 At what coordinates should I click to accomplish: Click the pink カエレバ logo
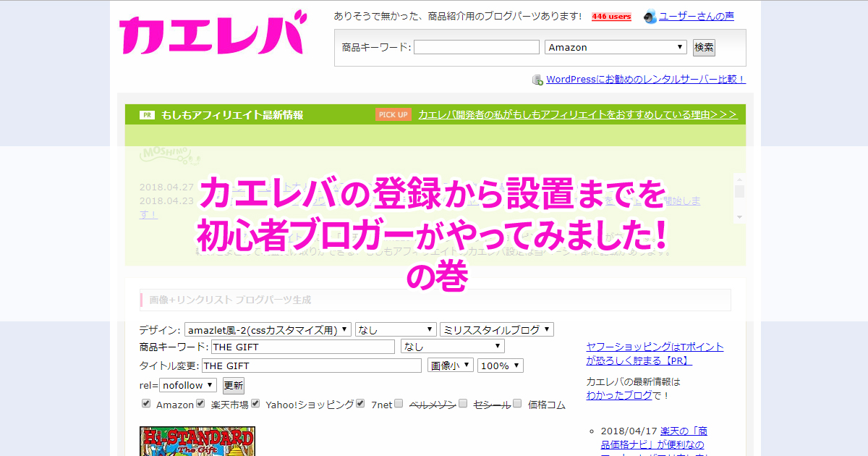pos(211,35)
